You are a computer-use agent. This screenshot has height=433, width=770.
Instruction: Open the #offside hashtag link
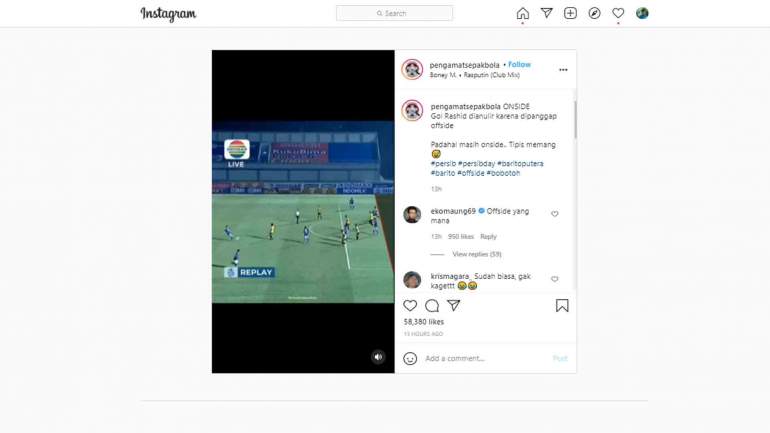(471, 173)
